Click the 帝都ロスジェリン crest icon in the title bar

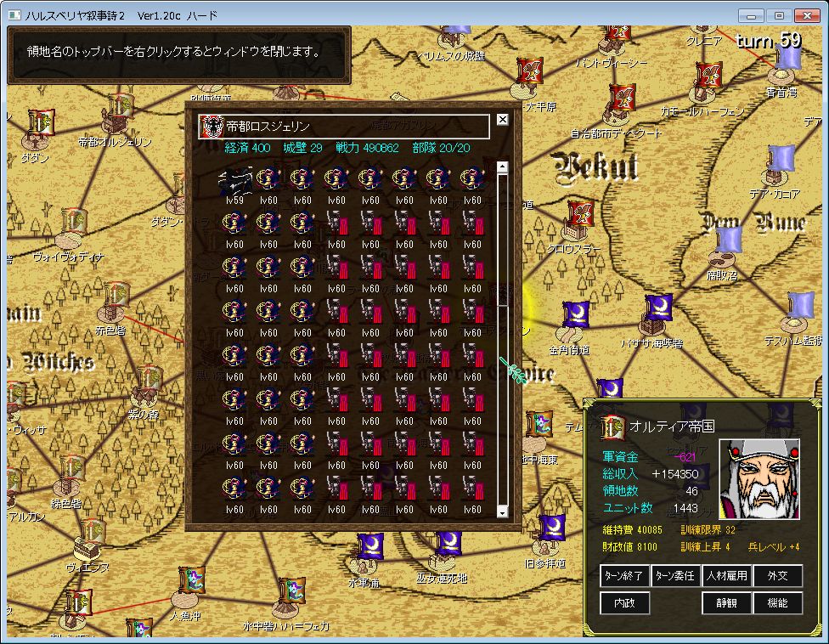tap(211, 127)
